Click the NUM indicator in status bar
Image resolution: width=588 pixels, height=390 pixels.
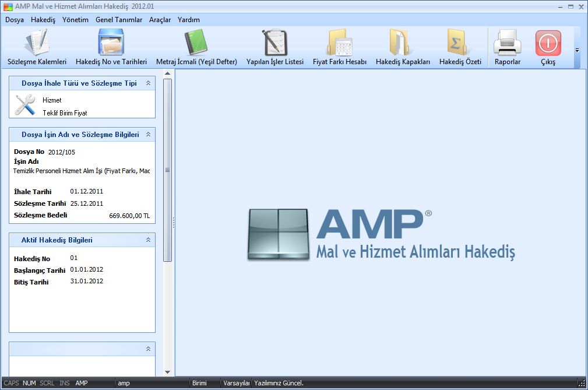tap(29, 383)
